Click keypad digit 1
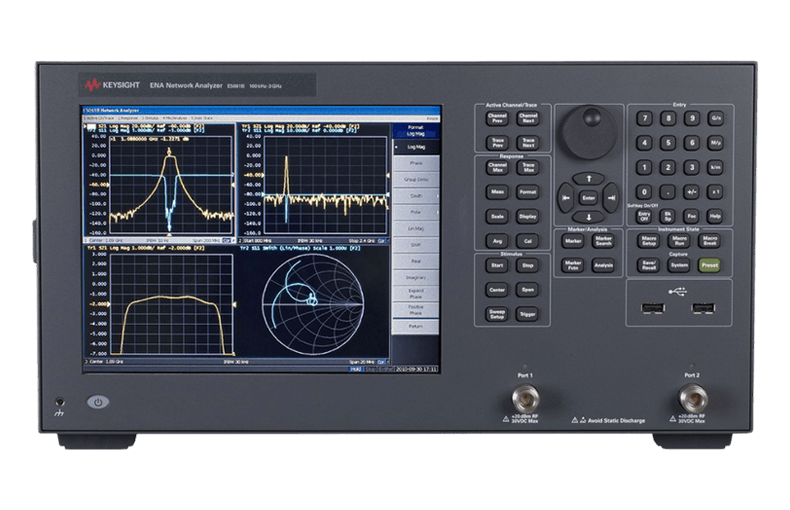The height and width of the screenshot is (510, 790). pos(644,167)
